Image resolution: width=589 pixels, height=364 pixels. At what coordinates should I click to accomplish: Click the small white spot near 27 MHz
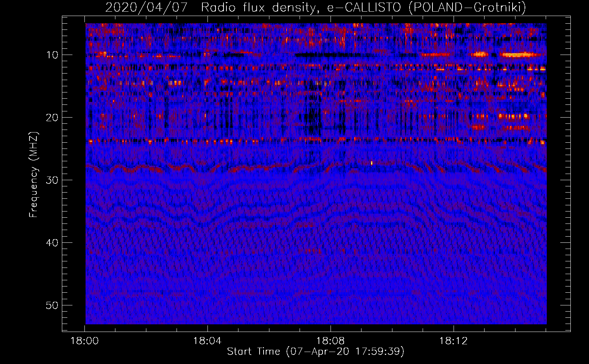coord(372,163)
